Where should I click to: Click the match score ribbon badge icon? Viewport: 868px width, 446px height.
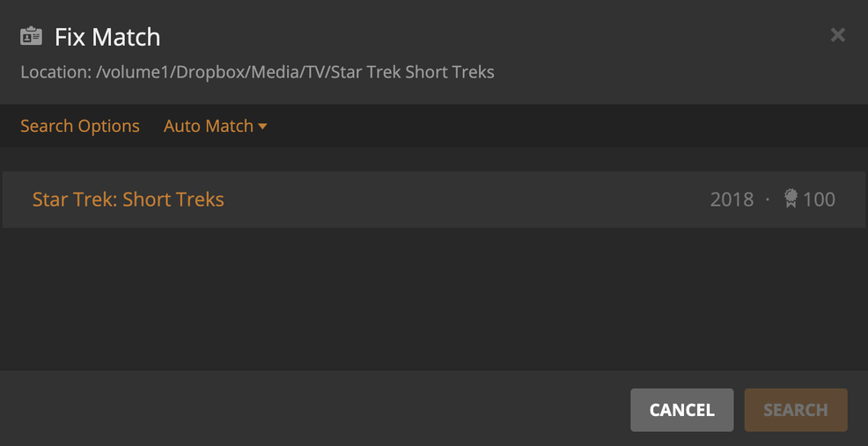(x=791, y=199)
